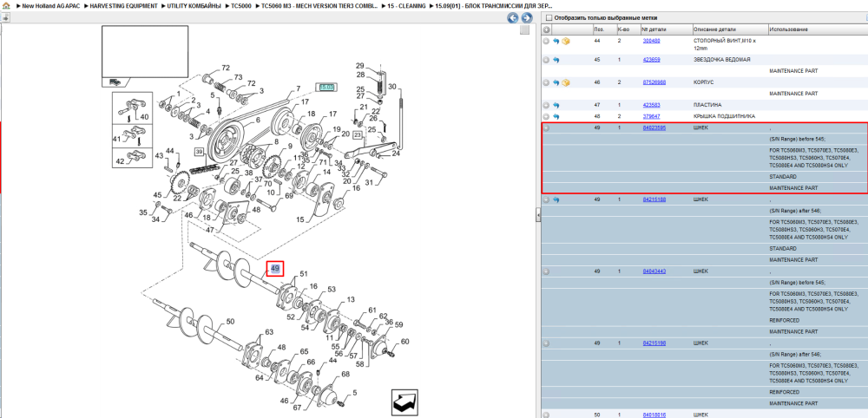This screenshot has height=418, width=868.
Task: Click blue arrow icon for part 379647
Action: point(556,117)
